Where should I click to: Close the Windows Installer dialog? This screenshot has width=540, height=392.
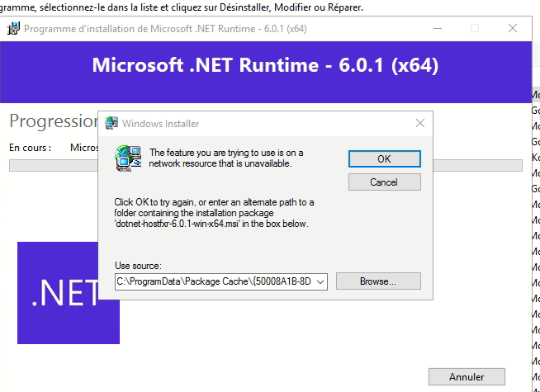419,123
